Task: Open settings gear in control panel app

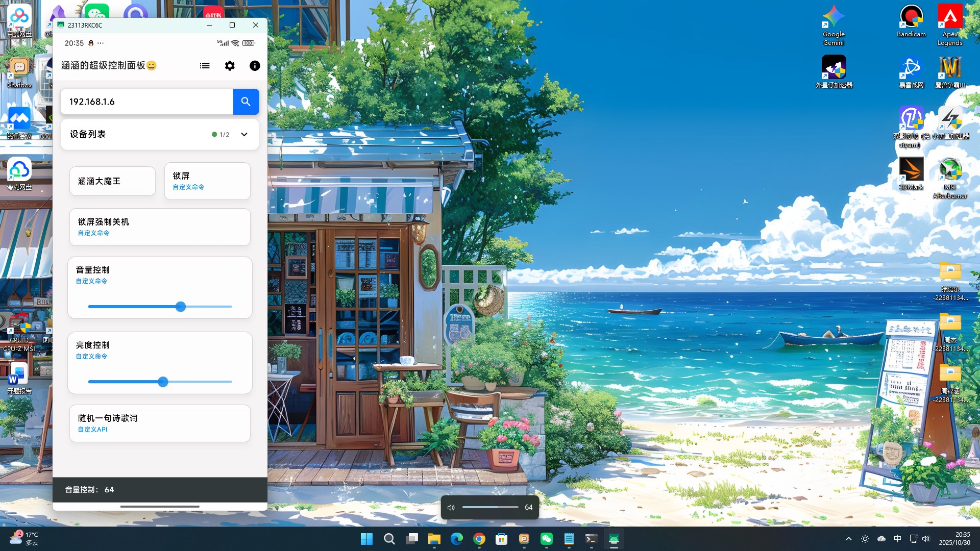Action: (230, 66)
